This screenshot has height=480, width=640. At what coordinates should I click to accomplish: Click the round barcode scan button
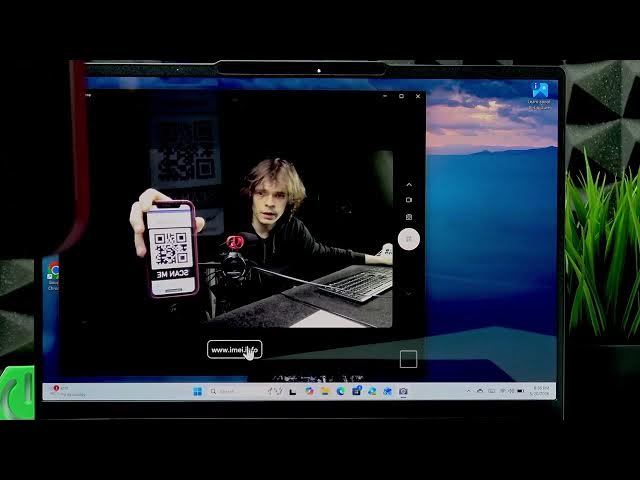click(x=409, y=239)
